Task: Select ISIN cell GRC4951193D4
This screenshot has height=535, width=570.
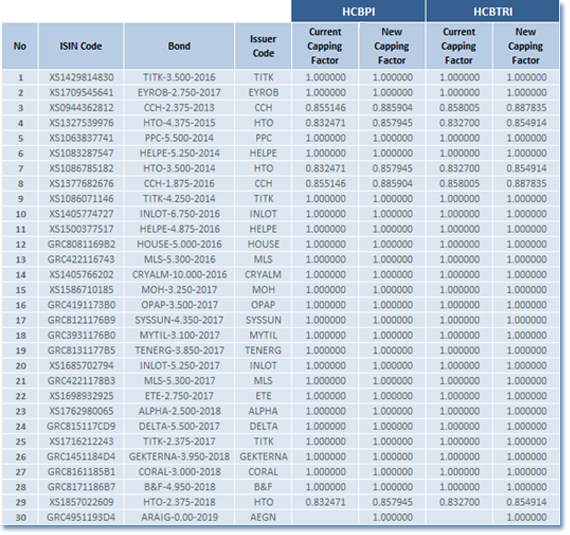Action: (x=81, y=517)
